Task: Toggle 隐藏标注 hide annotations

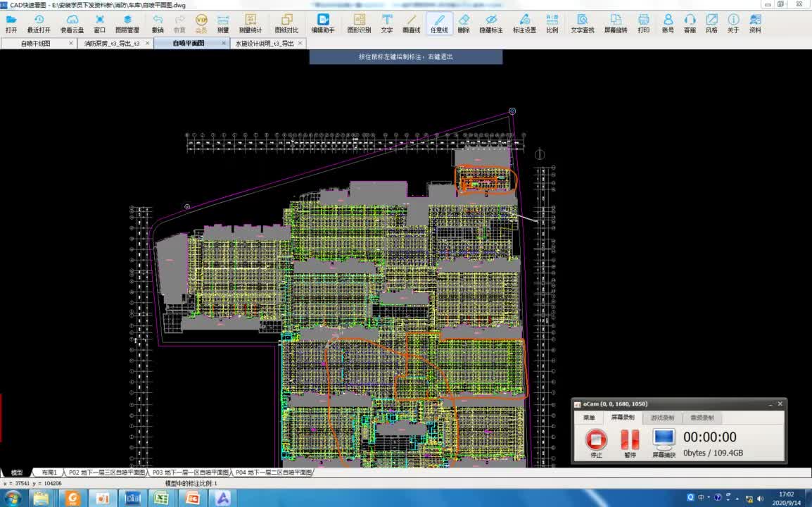Action: (491, 23)
